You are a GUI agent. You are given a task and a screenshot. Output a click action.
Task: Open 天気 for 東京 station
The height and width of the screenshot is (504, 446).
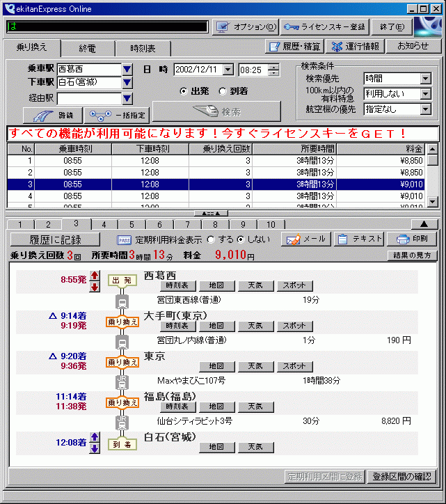pos(256,366)
